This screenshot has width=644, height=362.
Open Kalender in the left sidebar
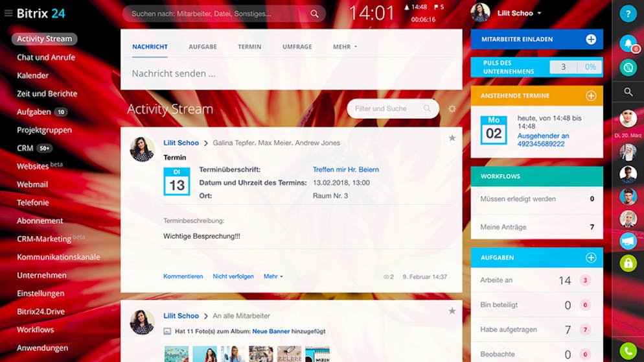33,75
